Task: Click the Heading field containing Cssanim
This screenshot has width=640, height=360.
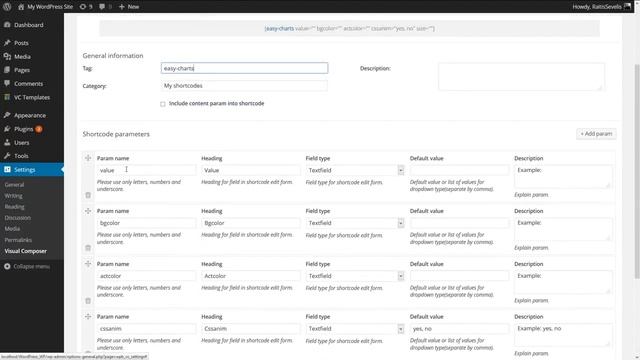Action: tap(251, 329)
